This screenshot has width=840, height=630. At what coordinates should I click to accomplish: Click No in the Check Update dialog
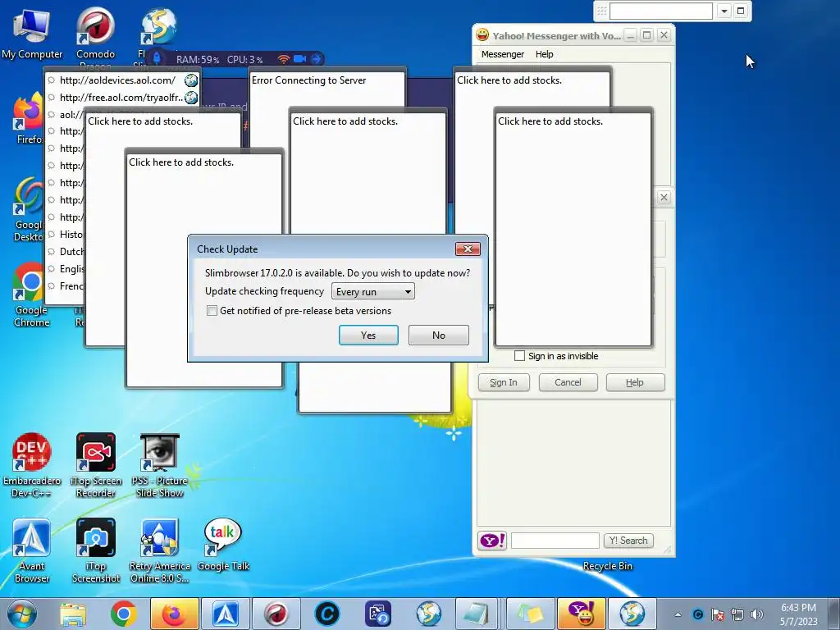439,336
